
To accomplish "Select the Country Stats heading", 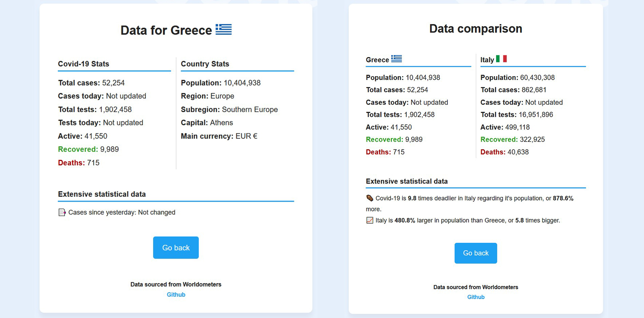I will coord(205,64).
